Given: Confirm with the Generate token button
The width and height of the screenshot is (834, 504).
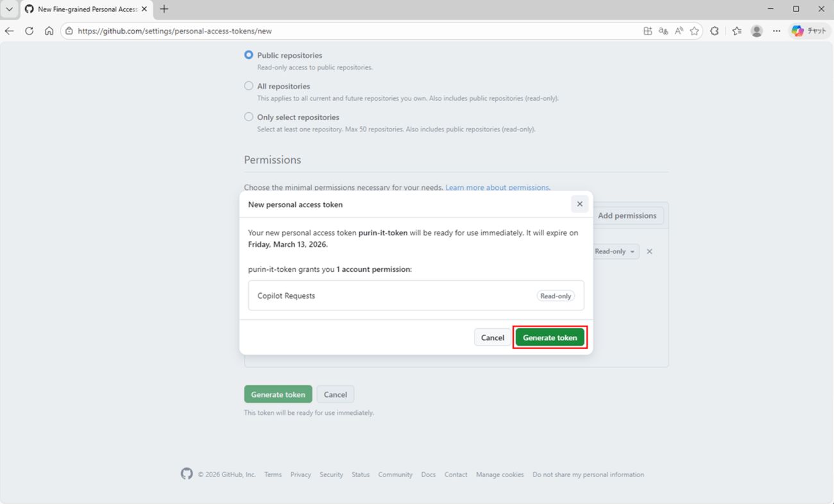Looking at the screenshot, I should [550, 337].
